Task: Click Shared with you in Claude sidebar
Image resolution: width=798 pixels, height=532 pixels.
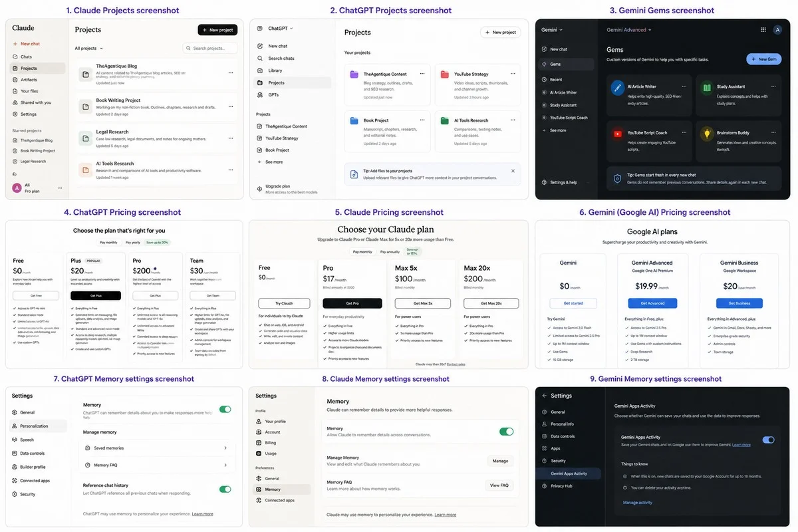Action: (x=35, y=102)
